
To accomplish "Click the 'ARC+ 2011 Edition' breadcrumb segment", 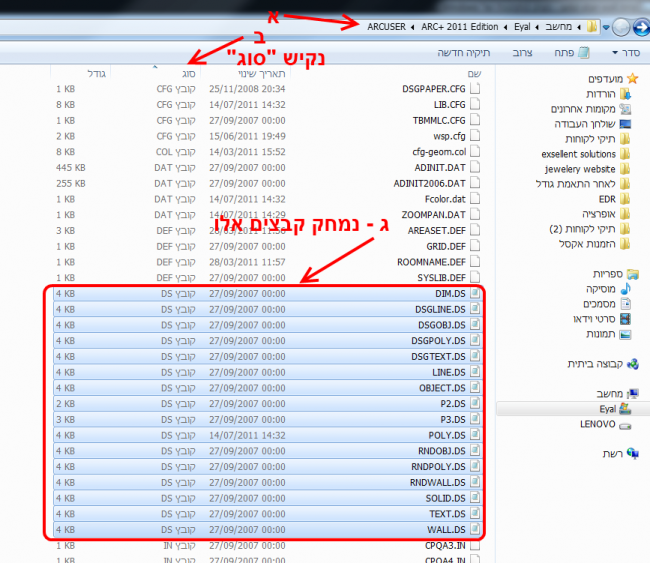I will (x=463, y=26).
